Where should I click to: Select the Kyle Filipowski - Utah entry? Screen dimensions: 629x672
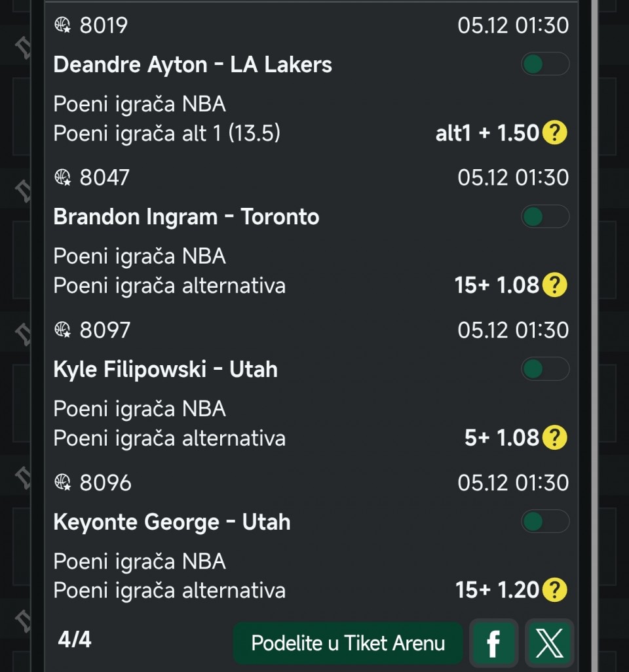tap(165, 370)
